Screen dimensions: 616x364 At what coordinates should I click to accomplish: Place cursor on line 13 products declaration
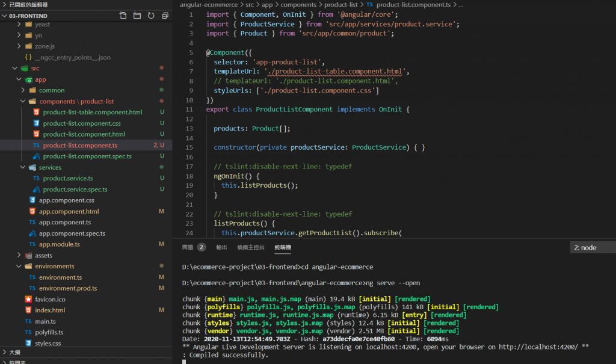(x=252, y=129)
